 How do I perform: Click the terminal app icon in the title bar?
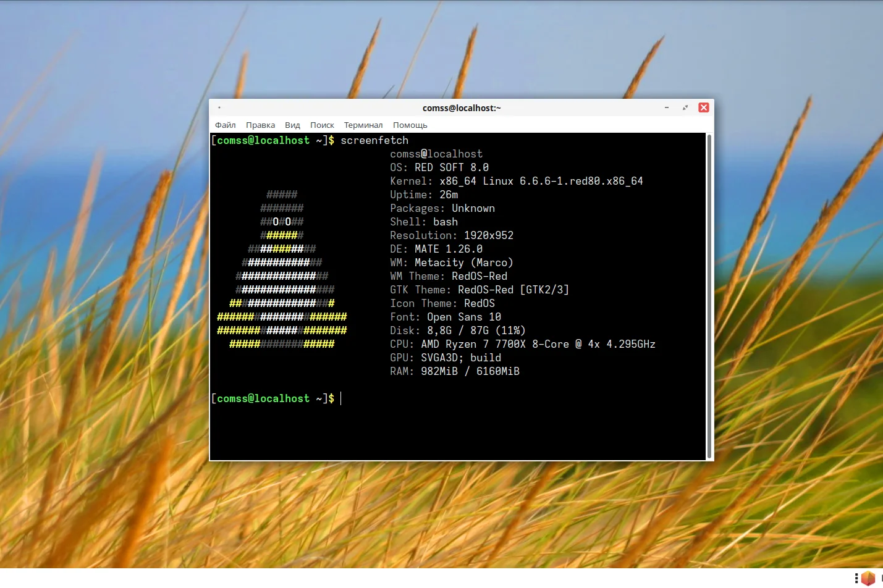click(x=219, y=107)
